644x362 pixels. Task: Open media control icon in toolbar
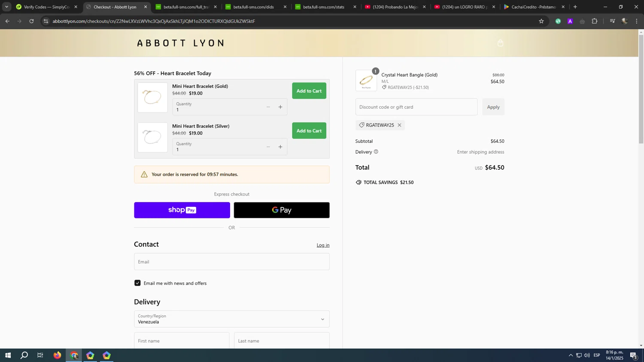pyautogui.click(x=613, y=21)
